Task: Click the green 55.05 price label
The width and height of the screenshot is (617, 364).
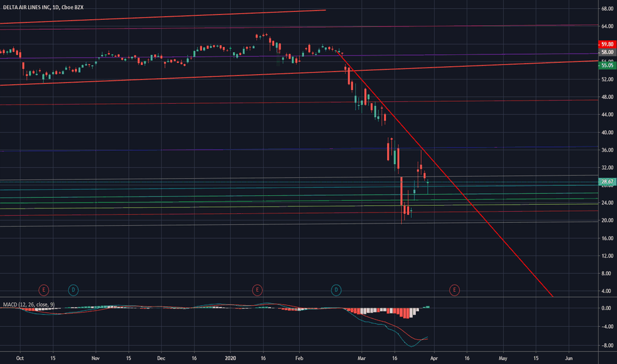Action: click(x=607, y=66)
